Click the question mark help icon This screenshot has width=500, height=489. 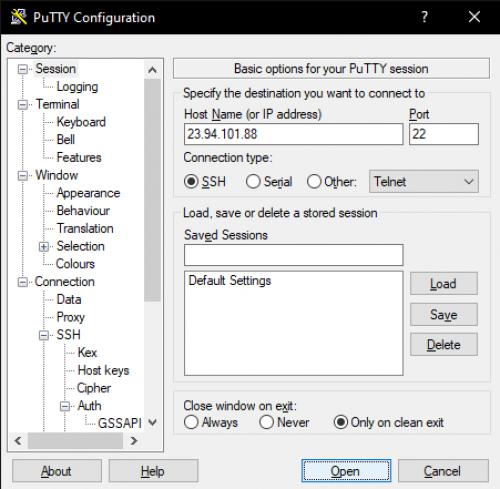click(424, 17)
